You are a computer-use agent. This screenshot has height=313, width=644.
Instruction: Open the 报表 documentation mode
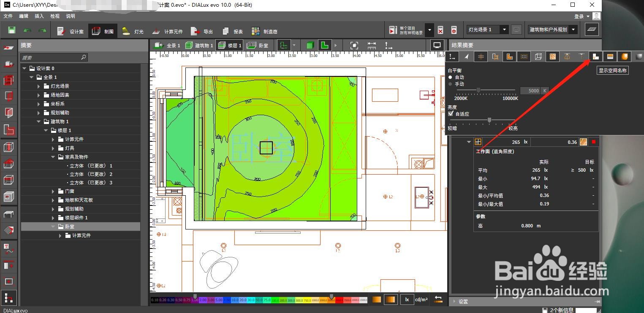[x=232, y=31]
